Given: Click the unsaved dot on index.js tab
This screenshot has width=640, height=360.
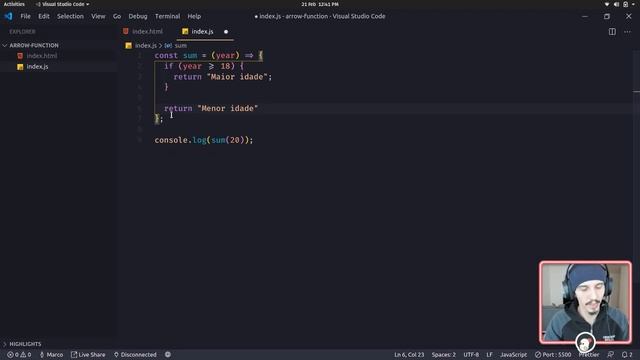Looking at the screenshot, I should pos(226,31).
